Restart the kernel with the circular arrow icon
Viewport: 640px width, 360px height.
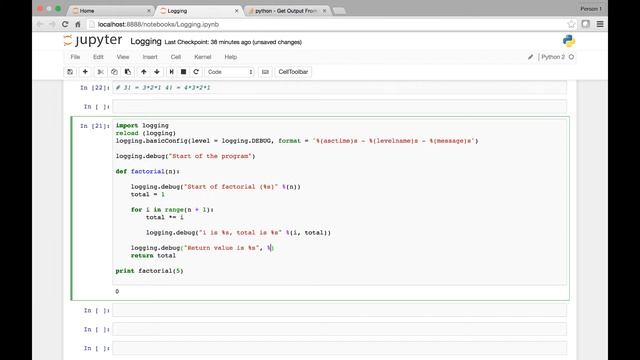(196, 72)
